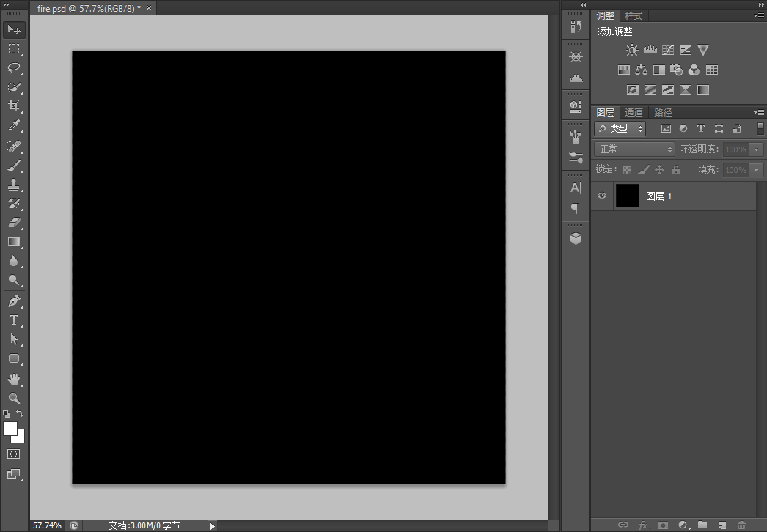Open the History panel from the dock

pyautogui.click(x=576, y=26)
